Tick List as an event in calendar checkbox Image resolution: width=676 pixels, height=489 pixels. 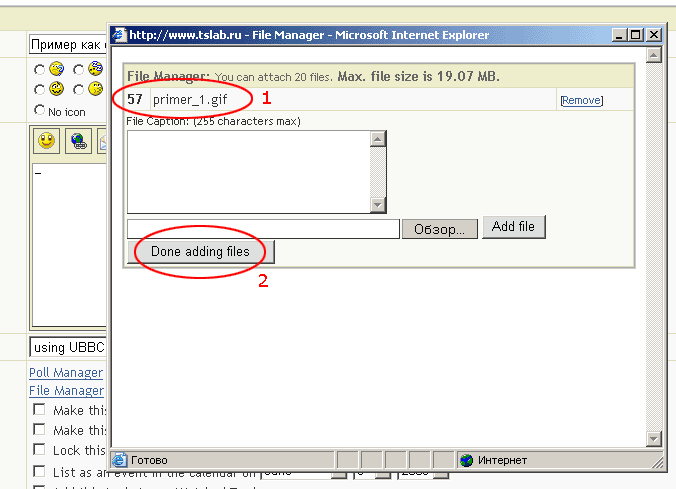pyautogui.click(x=39, y=471)
